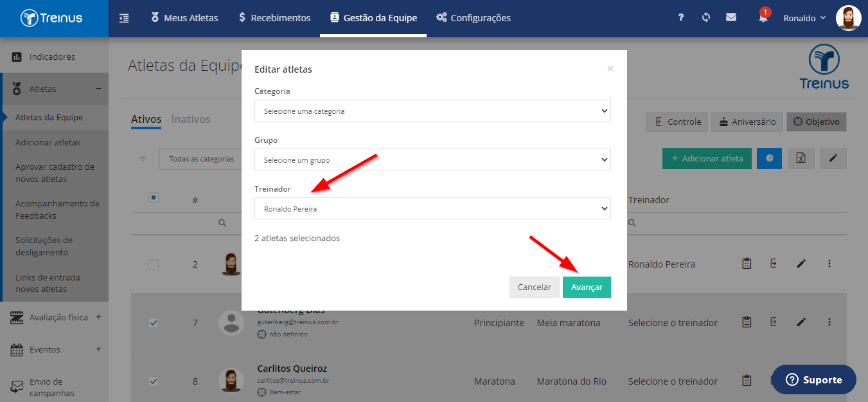Open Todas as categorias filter dropdown

pos(200,159)
